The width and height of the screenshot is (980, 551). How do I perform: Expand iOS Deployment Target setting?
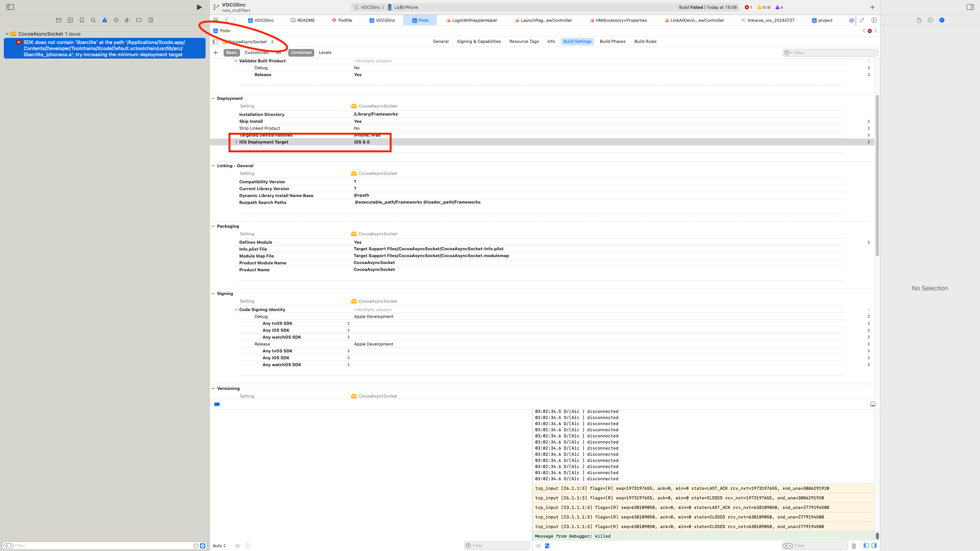(236, 142)
